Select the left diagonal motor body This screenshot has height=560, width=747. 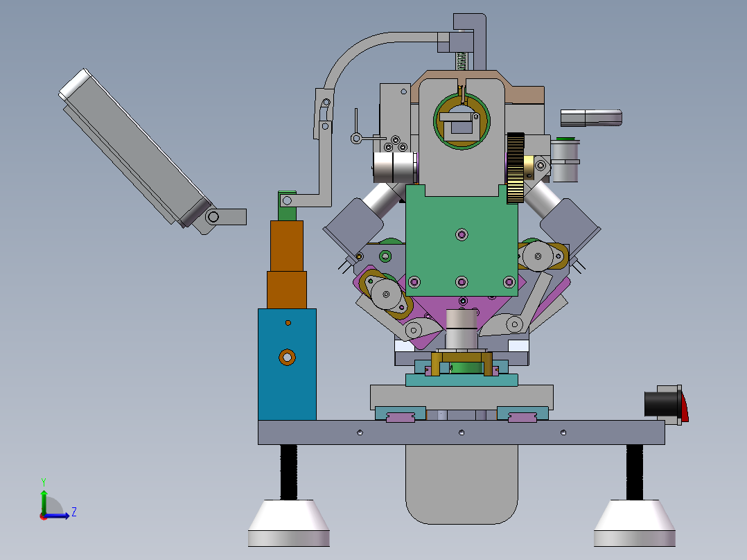click(353, 227)
